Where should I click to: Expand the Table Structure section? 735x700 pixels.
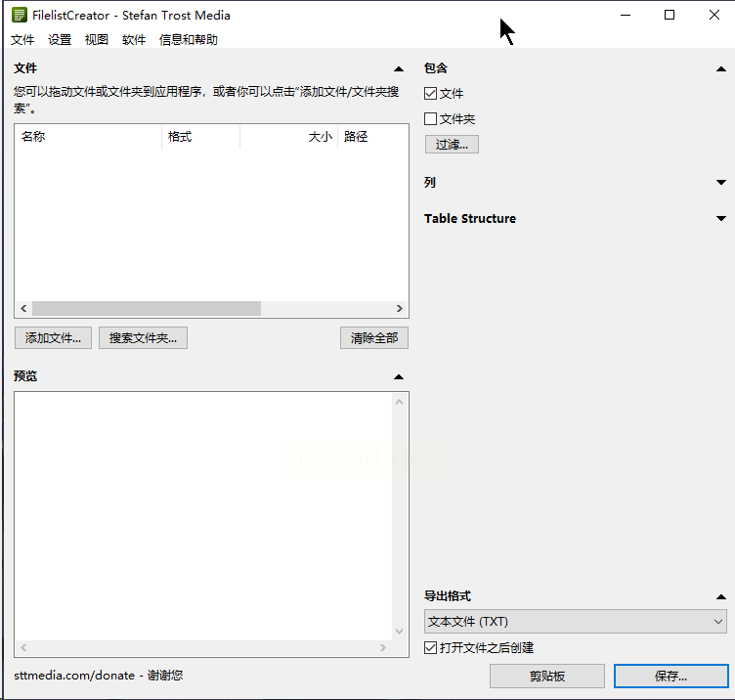[x=721, y=218]
